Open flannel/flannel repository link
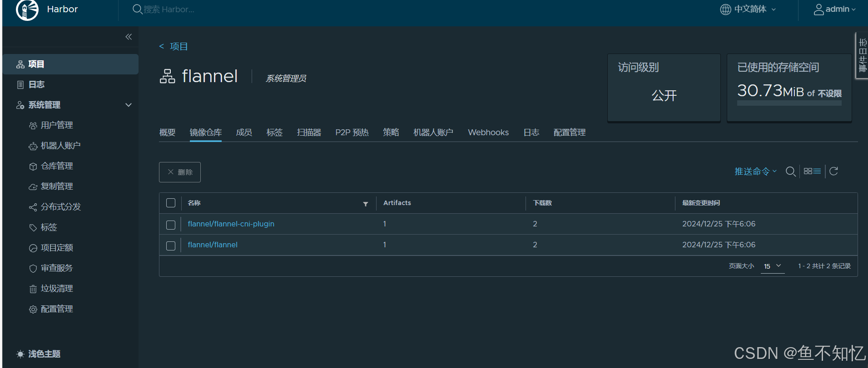This screenshot has height=368, width=868. pyautogui.click(x=213, y=245)
